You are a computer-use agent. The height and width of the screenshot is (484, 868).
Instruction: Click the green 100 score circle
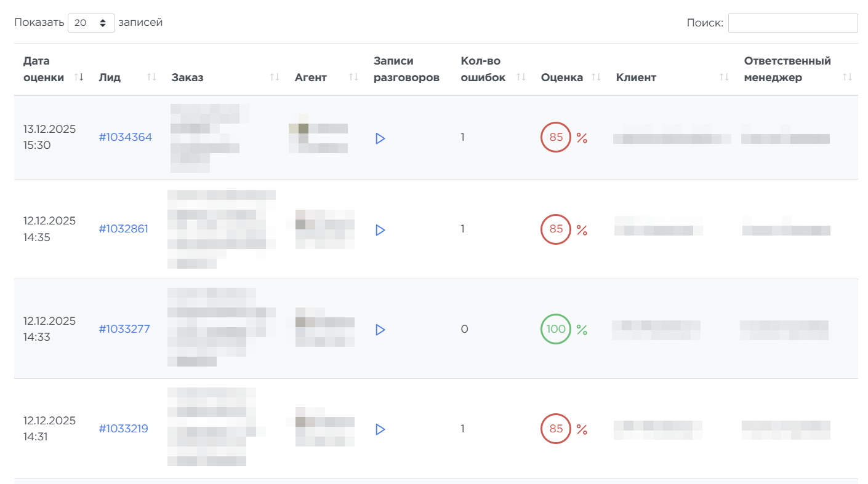pos(555,329)
